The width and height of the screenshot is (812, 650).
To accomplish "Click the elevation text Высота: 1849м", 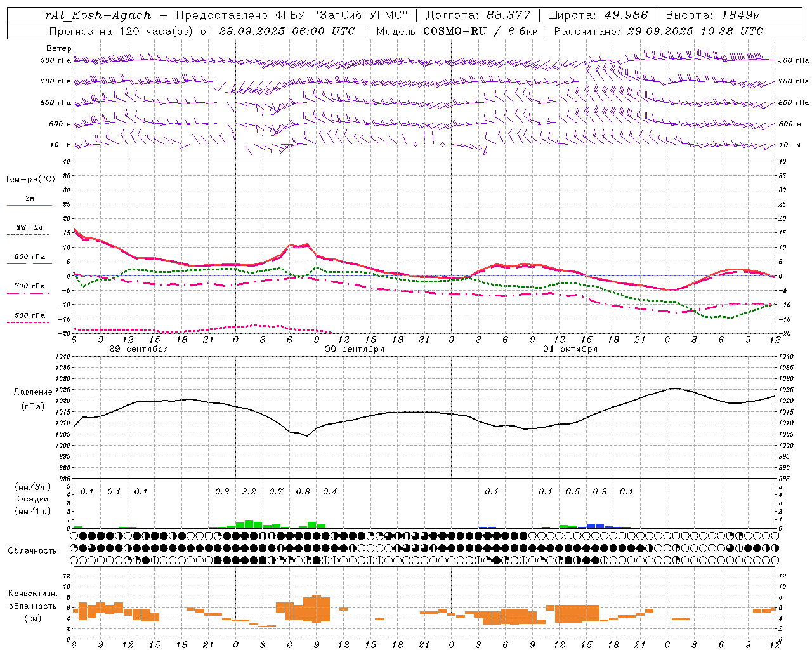I will coord(713,15).
